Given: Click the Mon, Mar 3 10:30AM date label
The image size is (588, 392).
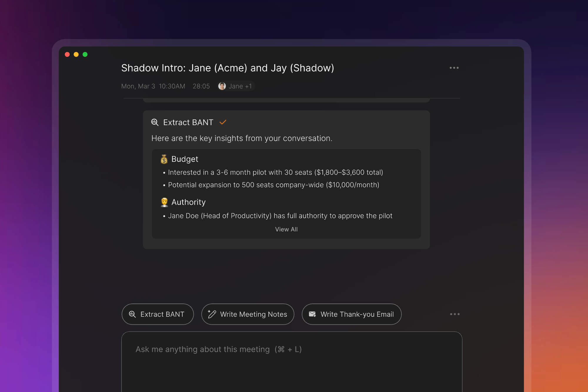Looking at the screenshot, I should click(153, 86).
